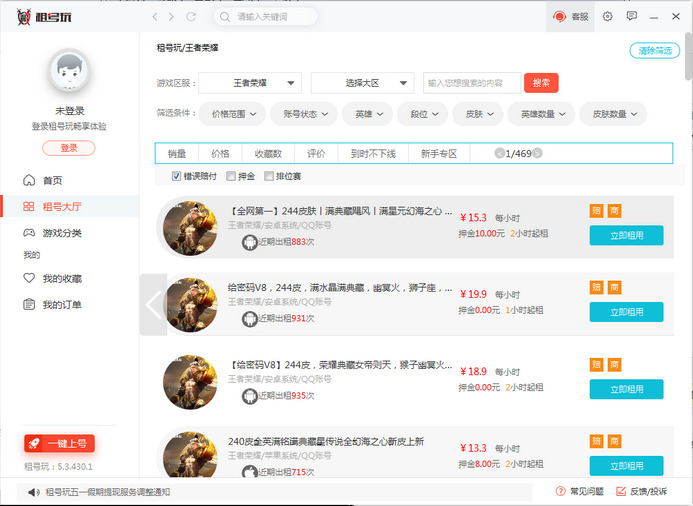Click the search magnifier icon in top bar
The width and height of the screenshot is (693, 506).
pyautogui.click(x=225, y=17)
